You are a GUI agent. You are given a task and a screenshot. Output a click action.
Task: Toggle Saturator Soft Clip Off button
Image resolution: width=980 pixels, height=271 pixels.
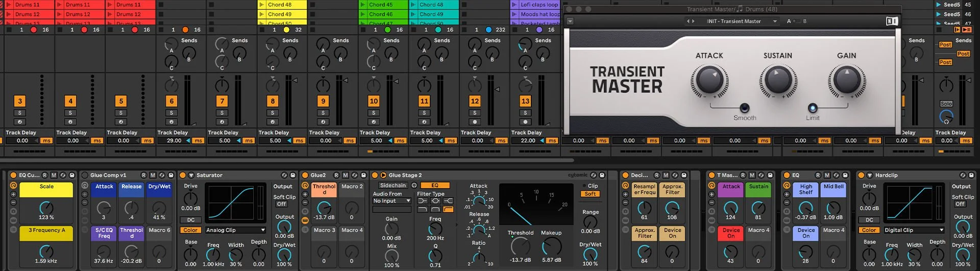[281, 204]
